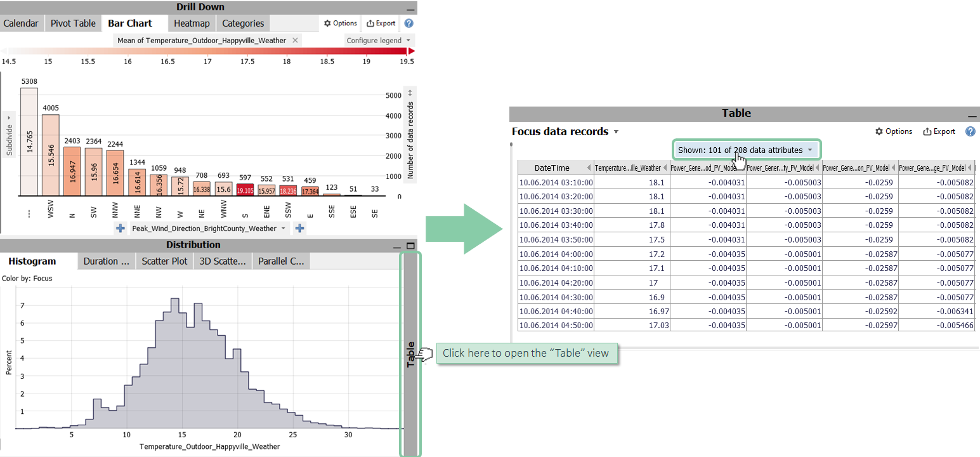Open Options in the Table panel
The image size is (980, 457).
pyautogui.click(x=894, y=131)
